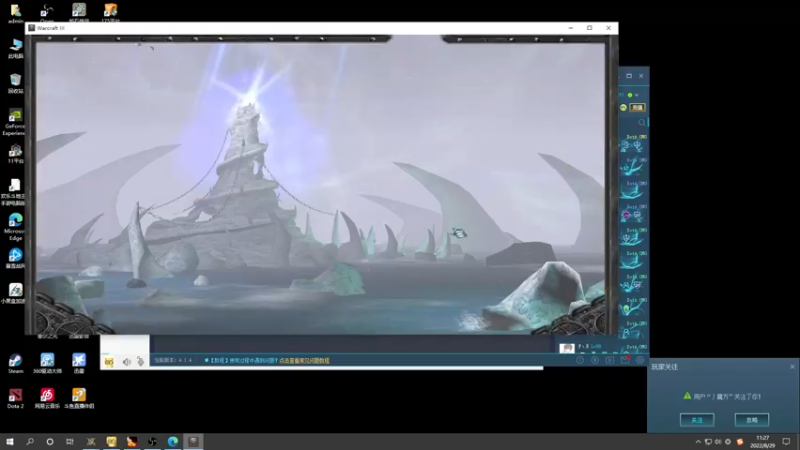
Task: Click the video play icon in platform bar
Action: tap(610, 360)
